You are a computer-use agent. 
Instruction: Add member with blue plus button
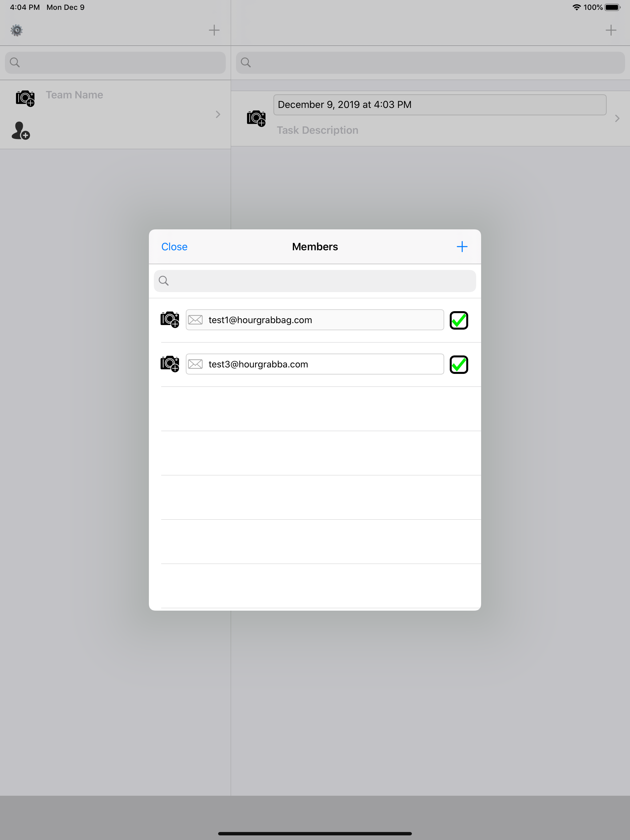pyautogui.click(x=462, y=247)
